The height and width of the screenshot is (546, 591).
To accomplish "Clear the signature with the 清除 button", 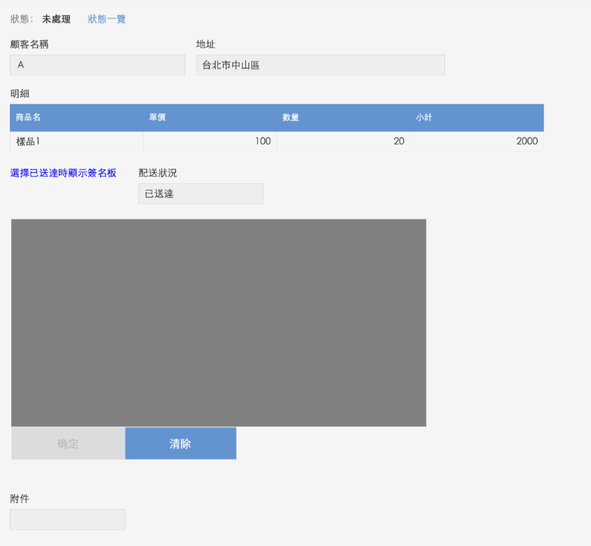I will click(181, 444).
